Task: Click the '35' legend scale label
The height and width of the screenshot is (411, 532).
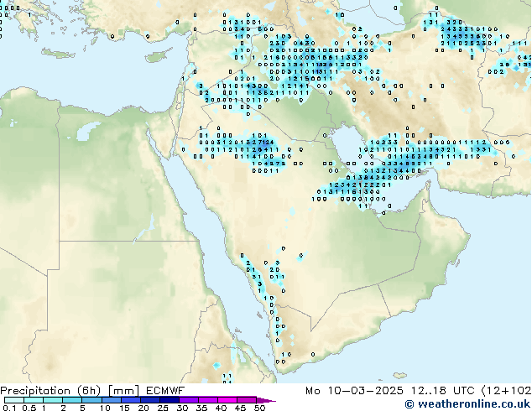Action: [x=201, y=408]
